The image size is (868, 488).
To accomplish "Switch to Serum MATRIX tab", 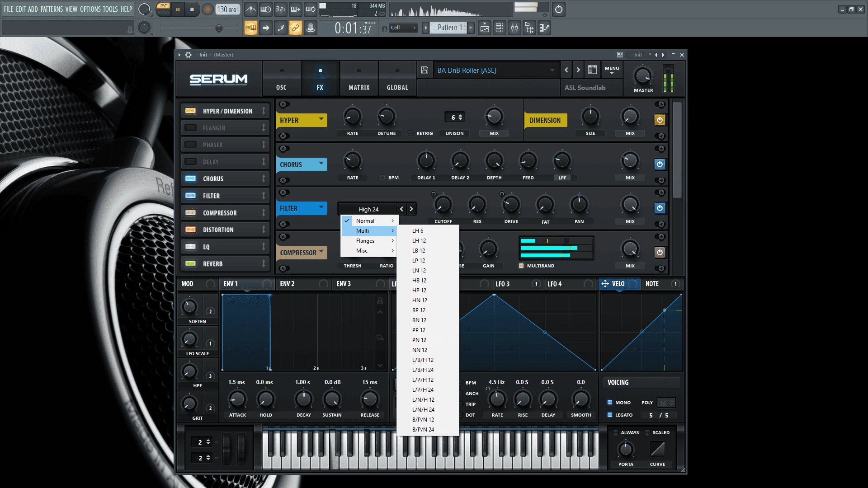I will [359, 79].
